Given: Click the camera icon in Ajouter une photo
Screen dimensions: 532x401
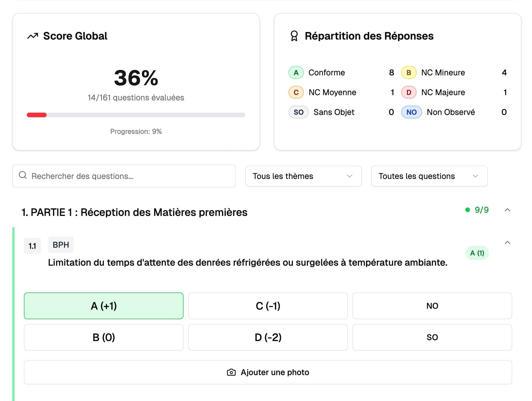Looking at the screenshot, I should pos(231,372).
